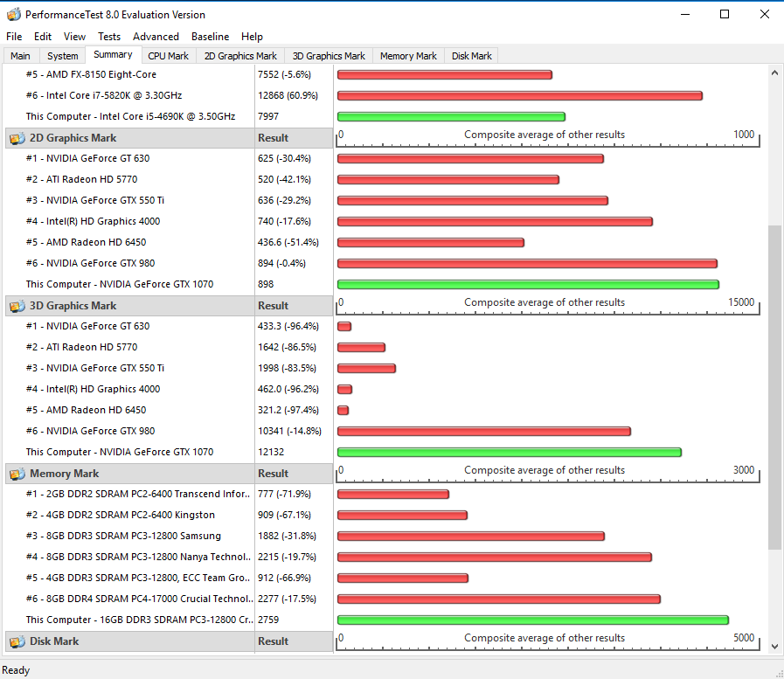Click the 898 result for GTX 1070
Screen dimensions: 784x679
coord(266,285)
